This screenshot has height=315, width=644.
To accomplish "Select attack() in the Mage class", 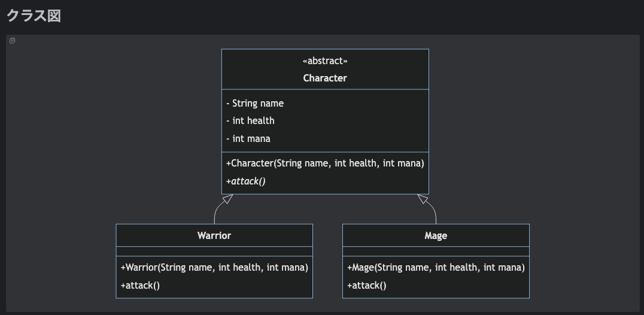I will [x=366, y=285].
